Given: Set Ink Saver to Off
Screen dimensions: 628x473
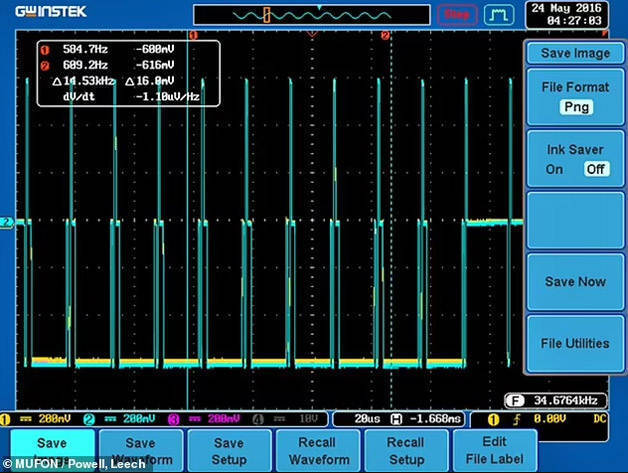Looking at the screenshot, I should tap(596, 169).
